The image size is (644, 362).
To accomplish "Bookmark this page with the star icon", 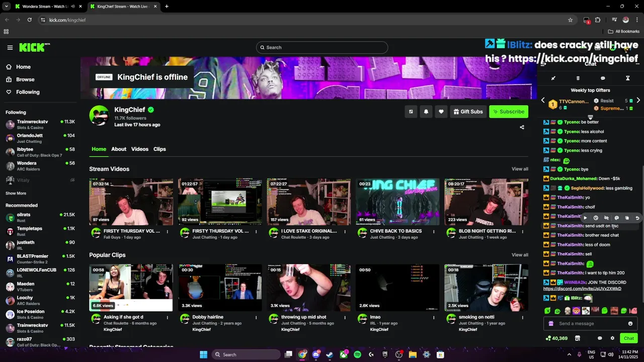I will [x=570, y=20].
